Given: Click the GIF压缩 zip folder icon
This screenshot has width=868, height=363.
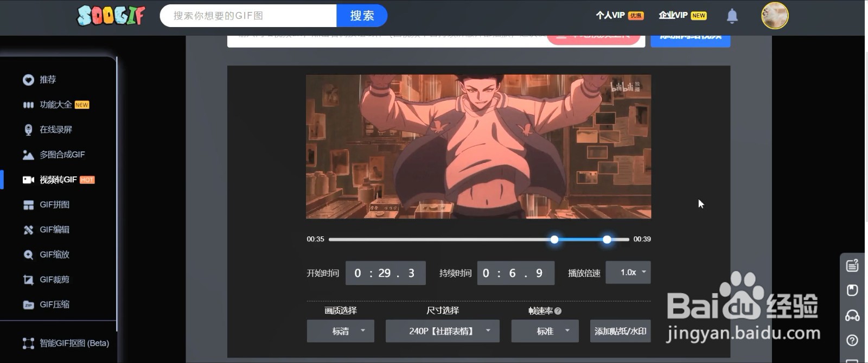Looking at the screenshot, I should point(28,304).
